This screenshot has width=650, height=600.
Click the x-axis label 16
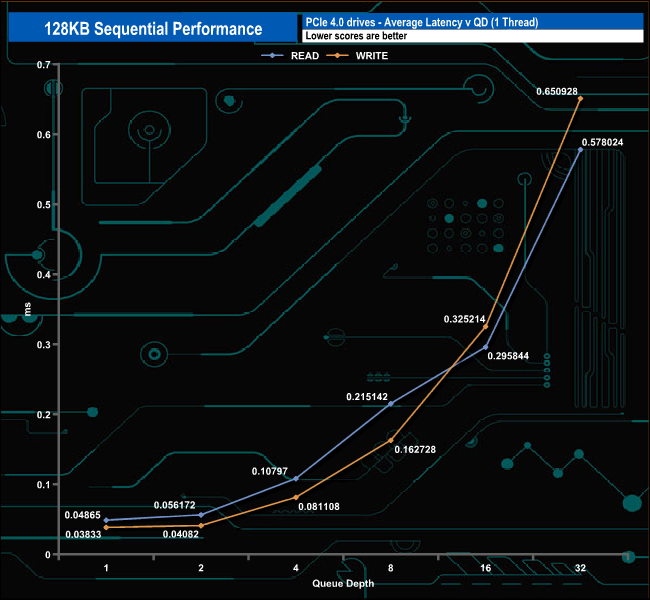[x=485, y=568]
